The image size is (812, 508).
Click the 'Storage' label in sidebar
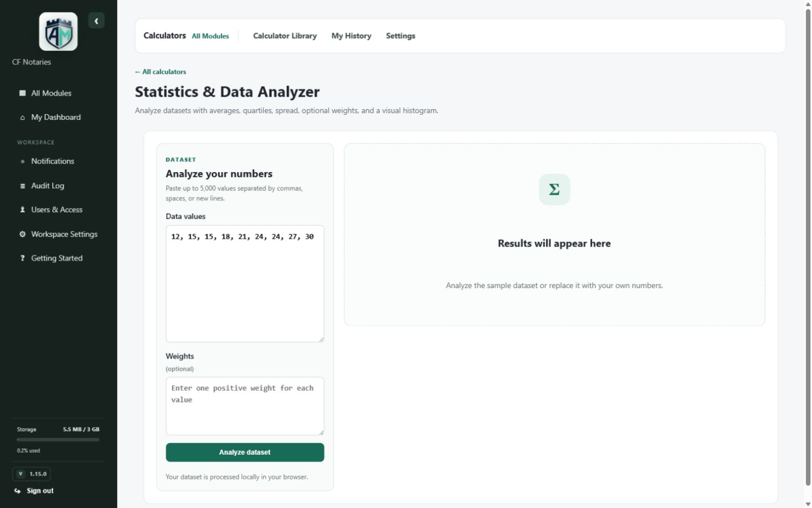pos(27,430)
